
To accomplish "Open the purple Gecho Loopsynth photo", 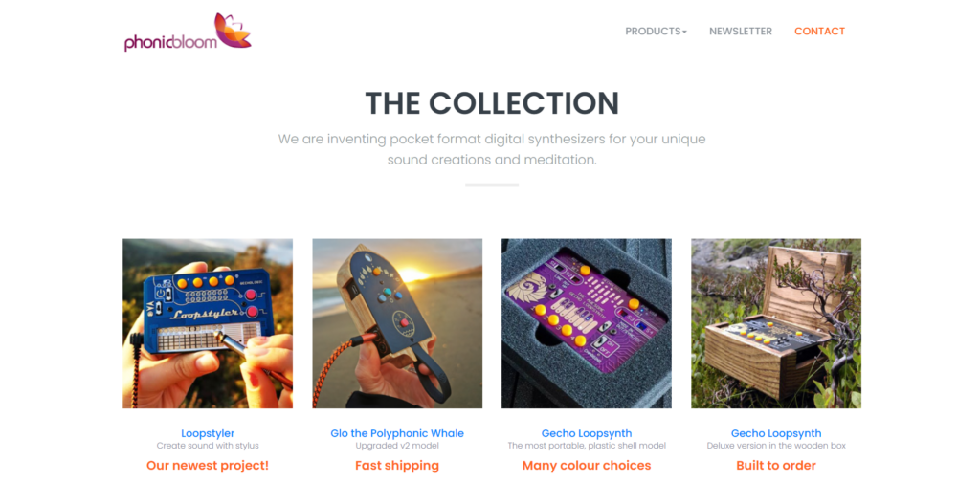I will click(x=587, y=323).
